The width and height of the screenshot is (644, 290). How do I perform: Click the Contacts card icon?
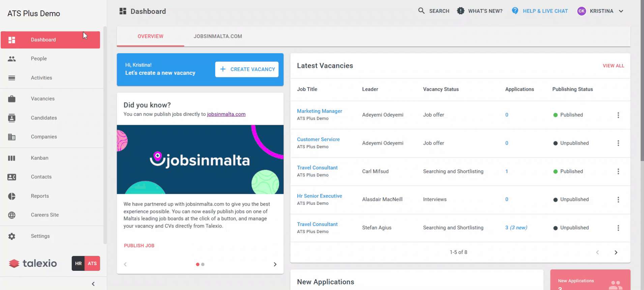(12, 177)
